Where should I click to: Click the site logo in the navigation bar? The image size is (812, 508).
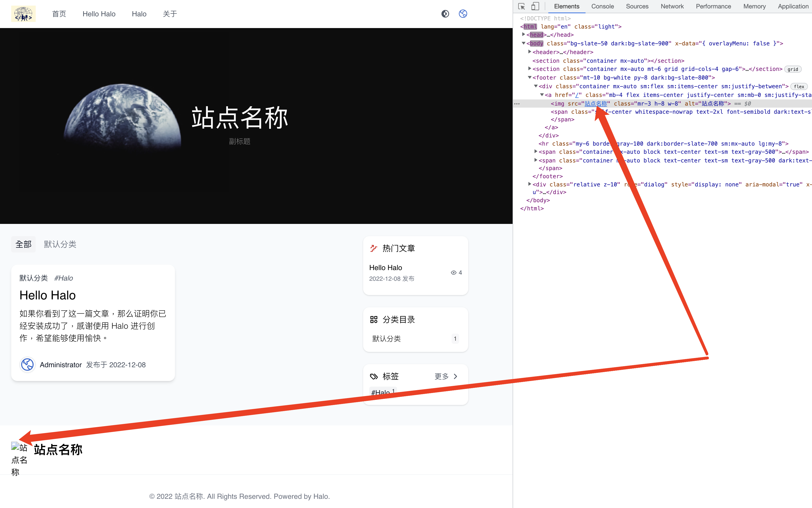23,14
